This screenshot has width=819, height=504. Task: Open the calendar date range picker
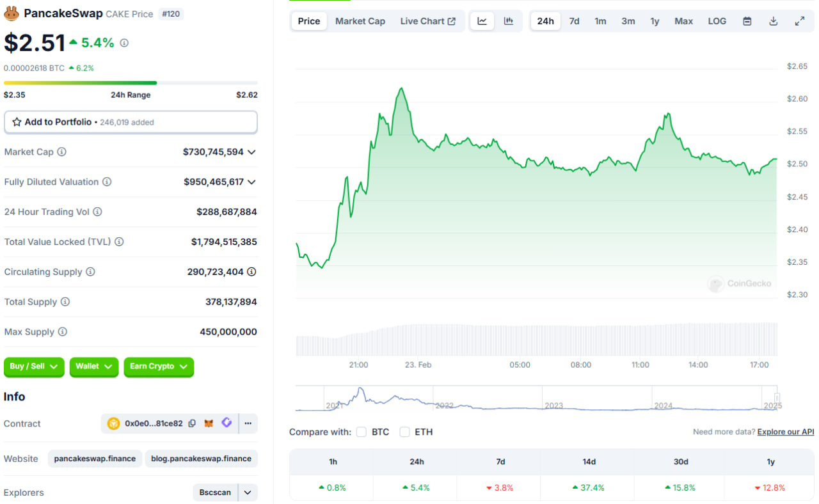[747, 21]
